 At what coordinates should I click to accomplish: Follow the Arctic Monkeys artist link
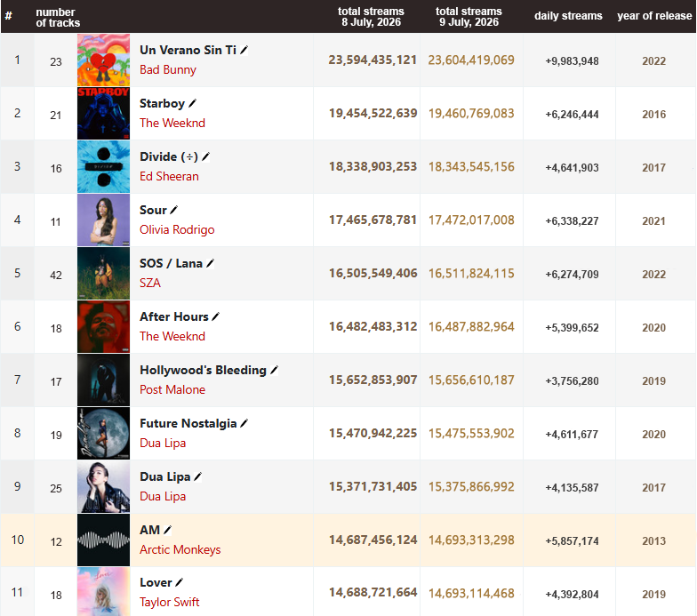pyautogui.click(x=180, y=549)
